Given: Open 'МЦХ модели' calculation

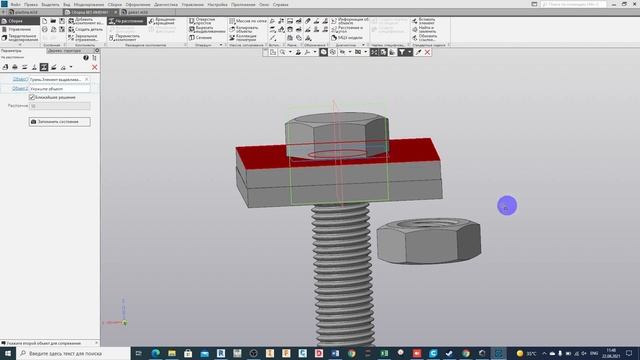Looking at the screenshot, I should click(347, 38).
